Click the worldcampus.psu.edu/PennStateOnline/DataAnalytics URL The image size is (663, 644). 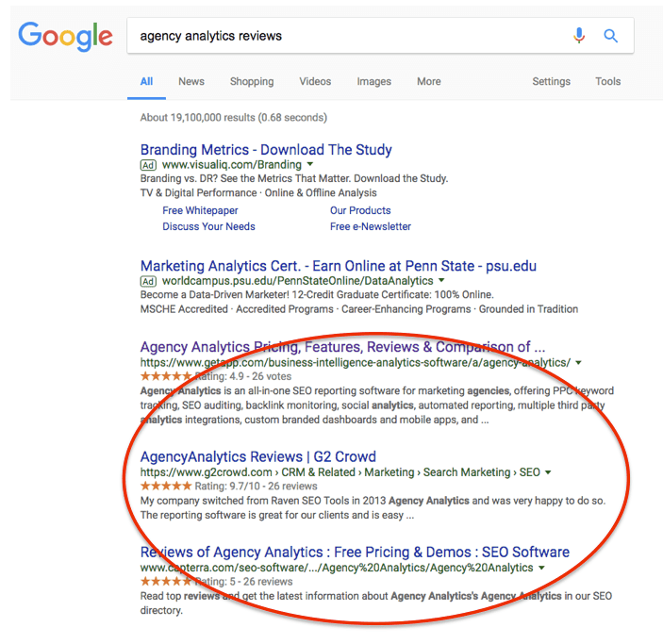tap(298, 281)
